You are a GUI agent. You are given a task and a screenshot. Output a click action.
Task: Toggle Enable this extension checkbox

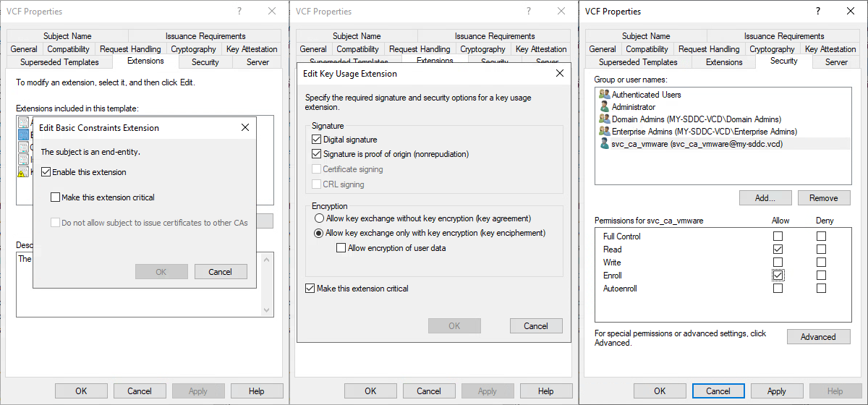click(46, 172)
